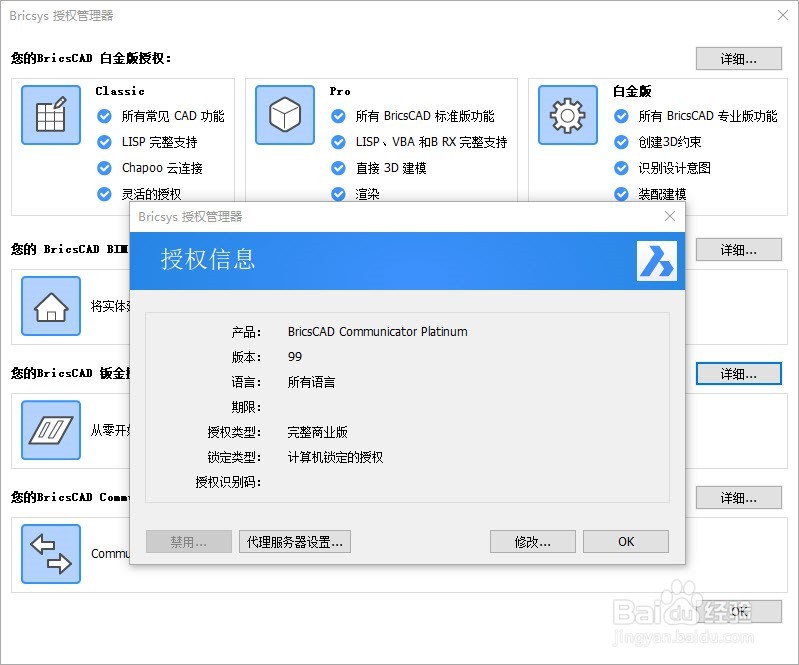
Task: Click checkmark beside 识别设计意图
Action: [x=621, y=168]
